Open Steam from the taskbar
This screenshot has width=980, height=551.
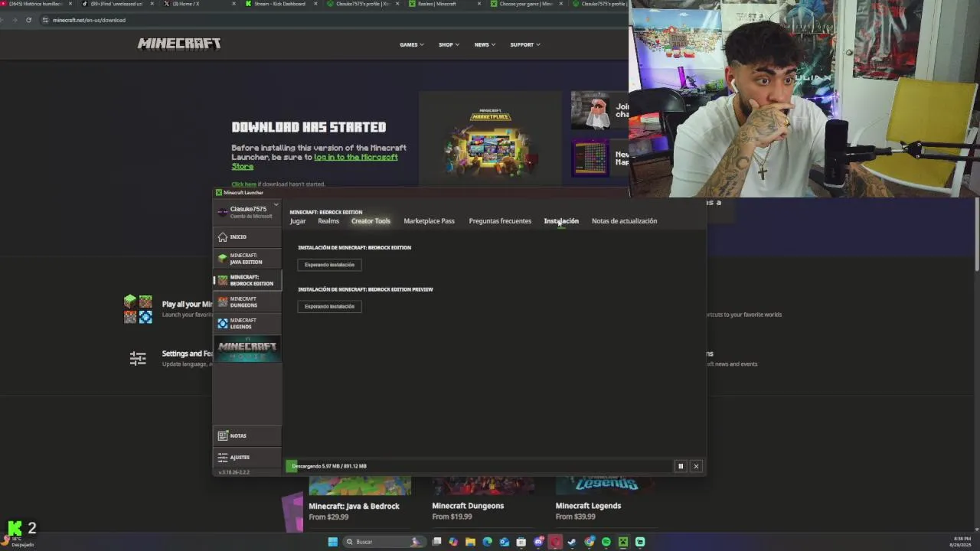(x=572, y=542)
